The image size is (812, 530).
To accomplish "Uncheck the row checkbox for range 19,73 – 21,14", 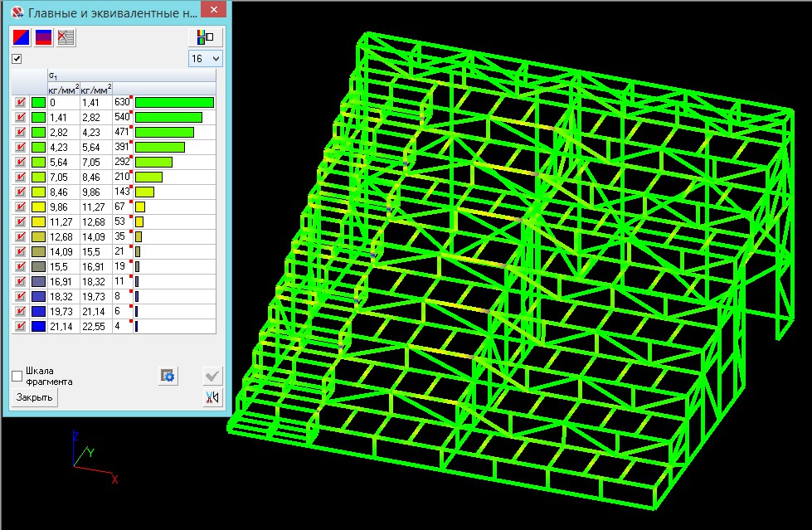I will pyautogui.click(x=20, y=311).
